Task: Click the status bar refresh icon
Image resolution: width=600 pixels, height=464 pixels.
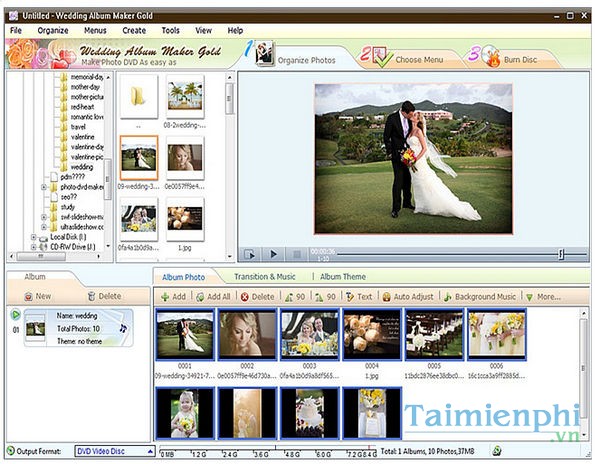Action: 497,451
